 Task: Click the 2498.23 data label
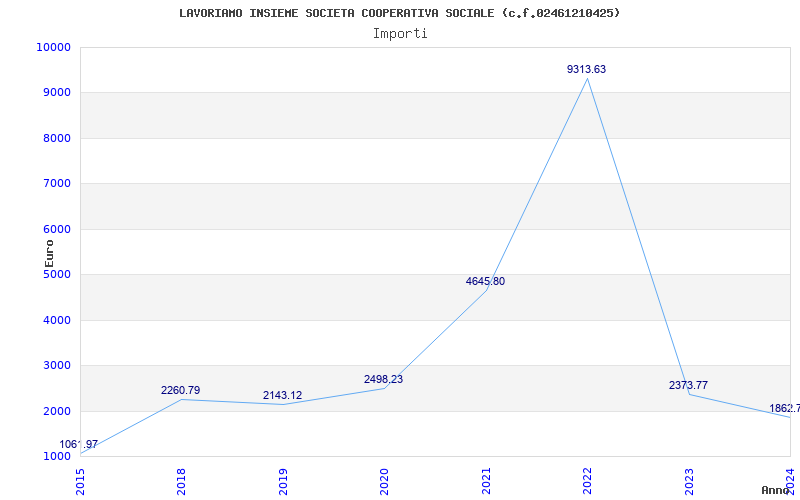[x=383, y=380]
